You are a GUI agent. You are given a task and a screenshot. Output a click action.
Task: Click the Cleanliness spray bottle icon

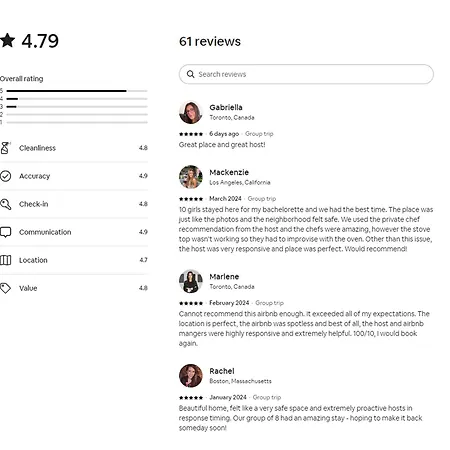click(5, 148)
